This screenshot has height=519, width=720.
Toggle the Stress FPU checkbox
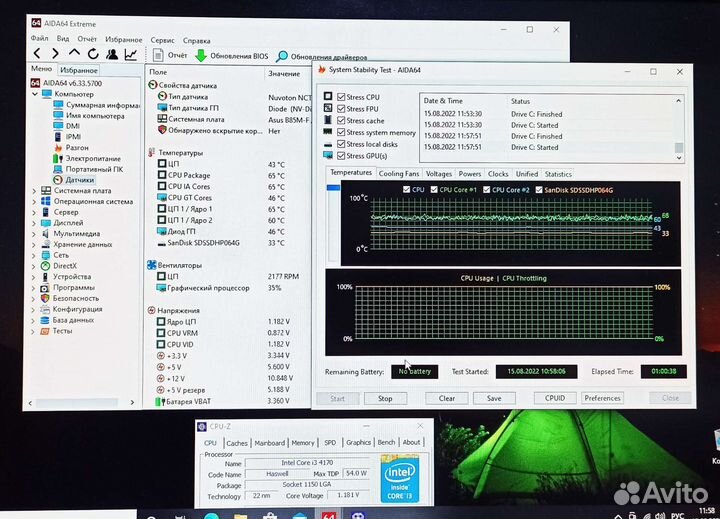click(341, 109)
